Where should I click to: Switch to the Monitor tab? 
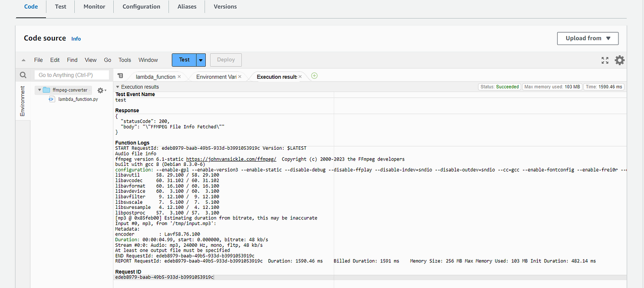[94, 7]
